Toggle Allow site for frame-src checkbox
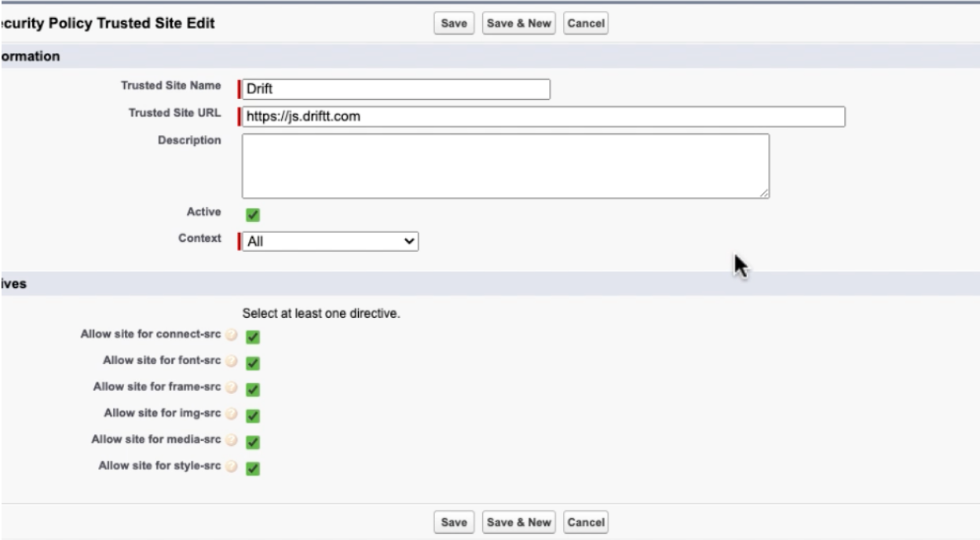980x540 pixels. (x=253, y=389)
